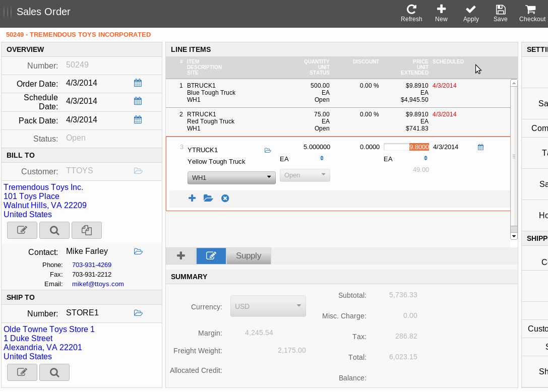Click the mikef@ttoys.com email link
This screenshot has width=548, height=392.
pyautogui.click(x=98, y=284)
